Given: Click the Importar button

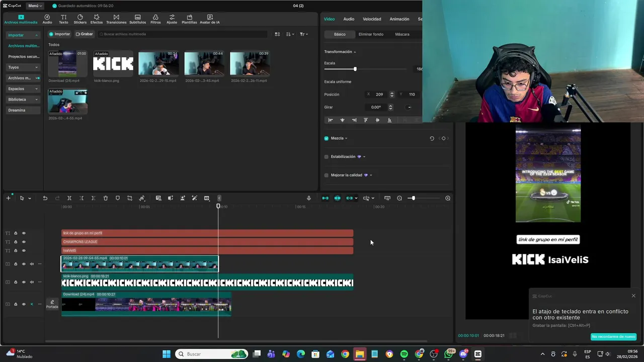Looking at the screenshot, I should click(x=59, y=34).
